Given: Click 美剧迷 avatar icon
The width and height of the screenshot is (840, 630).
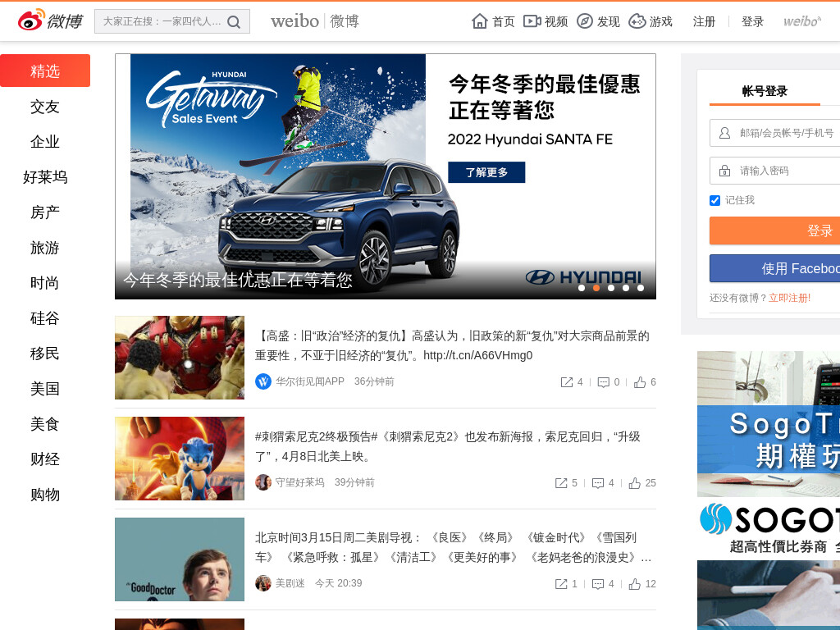Looking at the screenshot, I should (263, 583).
